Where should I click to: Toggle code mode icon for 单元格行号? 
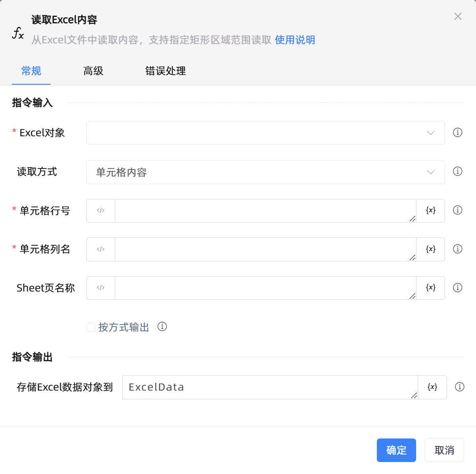click(101, 211)
